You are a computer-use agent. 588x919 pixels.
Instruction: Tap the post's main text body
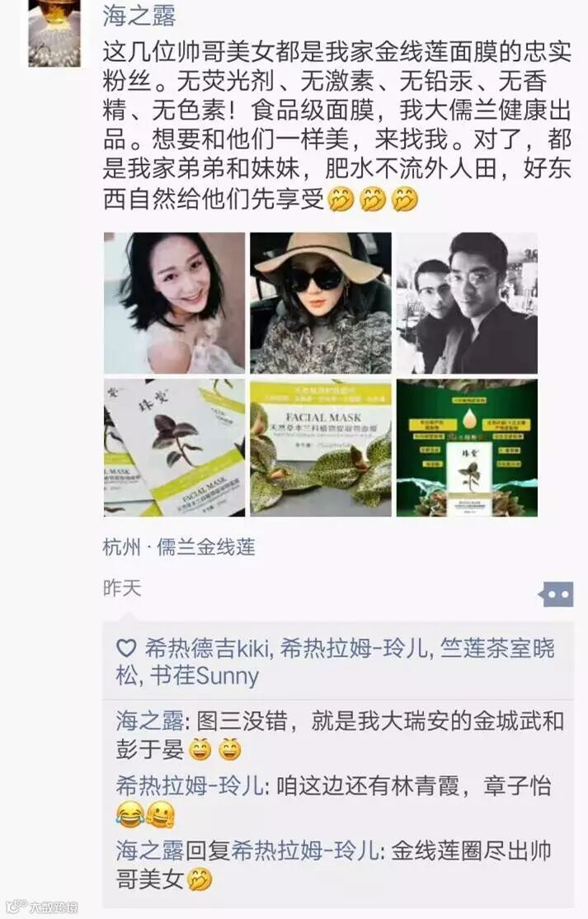[336, 125]
